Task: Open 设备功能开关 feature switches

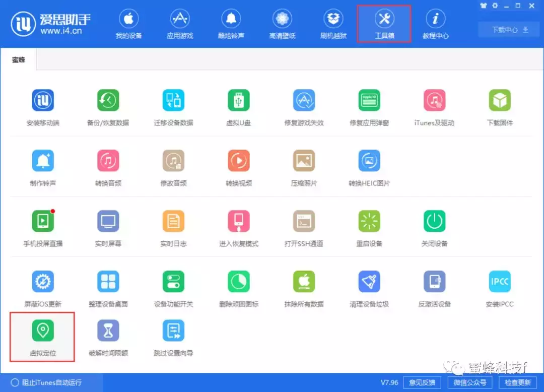Action: 173,282
